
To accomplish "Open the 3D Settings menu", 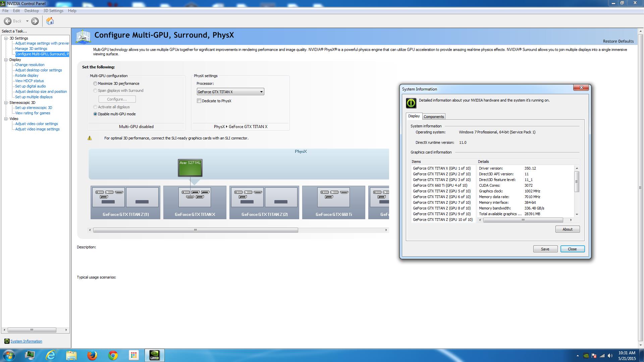I will [53, 11].
